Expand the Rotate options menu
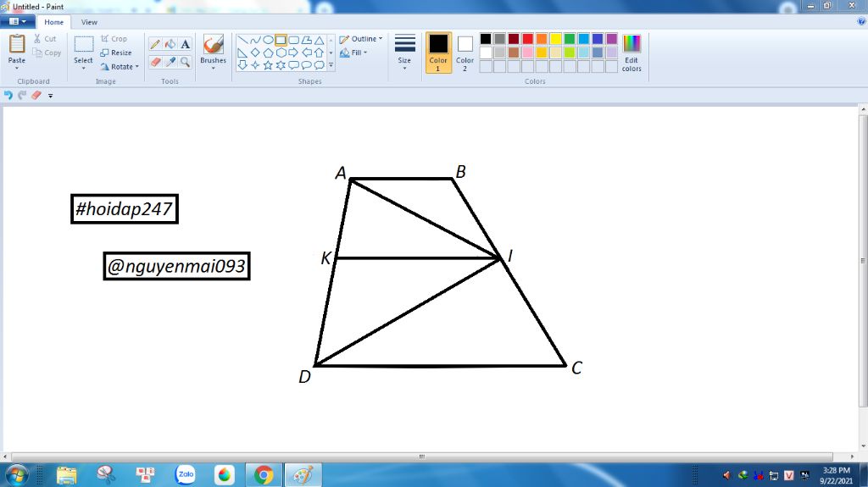The height and width of the screenshot is (487, 868). pos(120,66)
